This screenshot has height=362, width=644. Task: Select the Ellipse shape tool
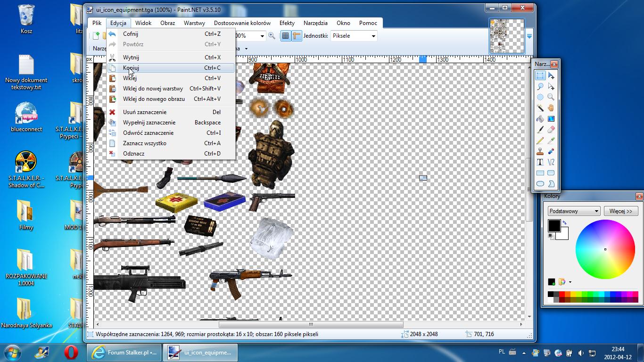[540, 184]
